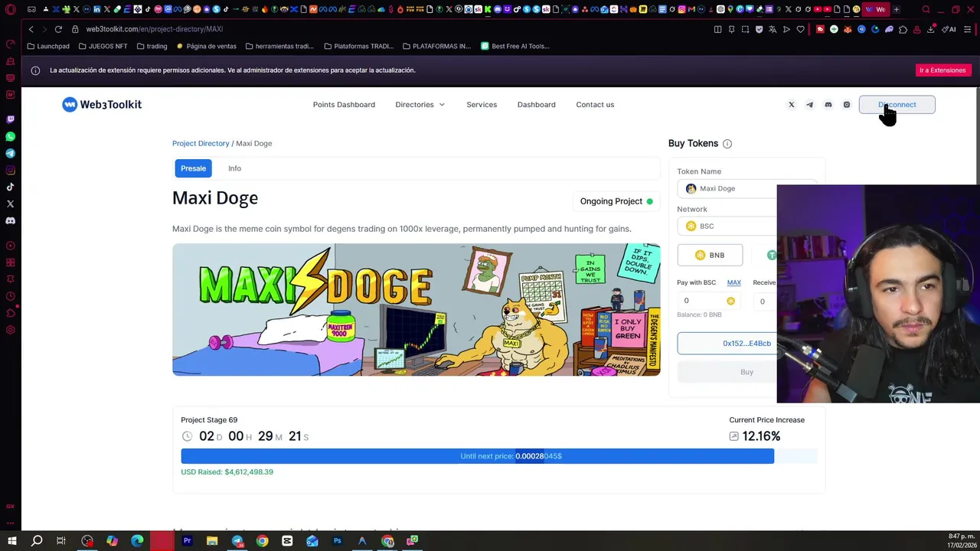Switch to the Presale tab
980x551 pixels.
[193, 168]
